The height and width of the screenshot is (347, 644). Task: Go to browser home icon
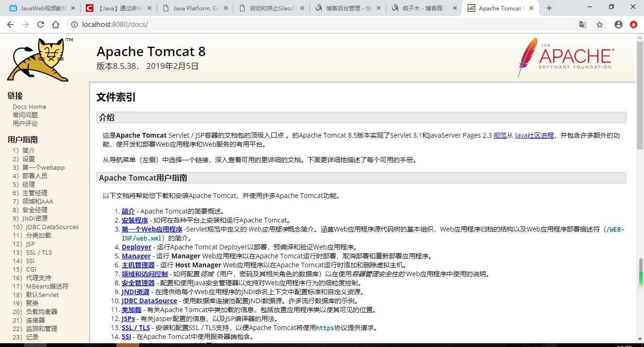[56, 25]
